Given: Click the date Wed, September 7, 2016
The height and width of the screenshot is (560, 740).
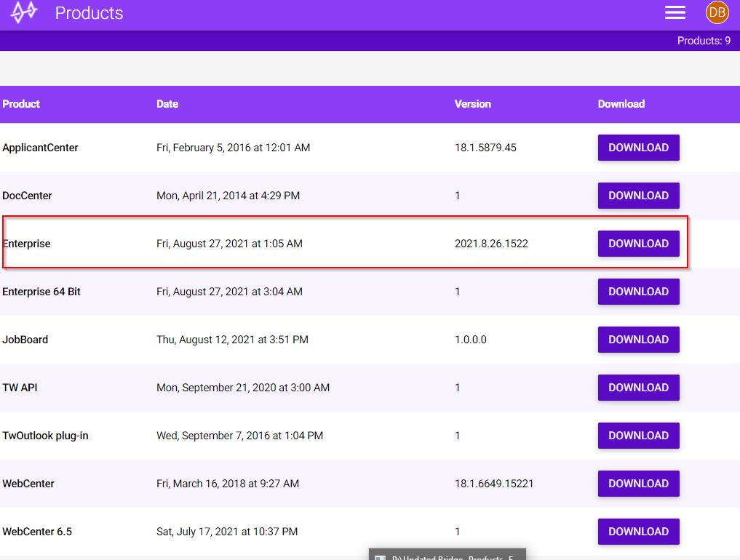Looking at the screenshot, I should click(x=239, y=436).
